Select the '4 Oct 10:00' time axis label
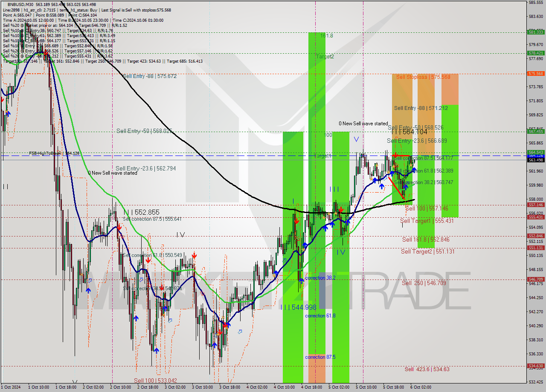 [x=285, y=387]
